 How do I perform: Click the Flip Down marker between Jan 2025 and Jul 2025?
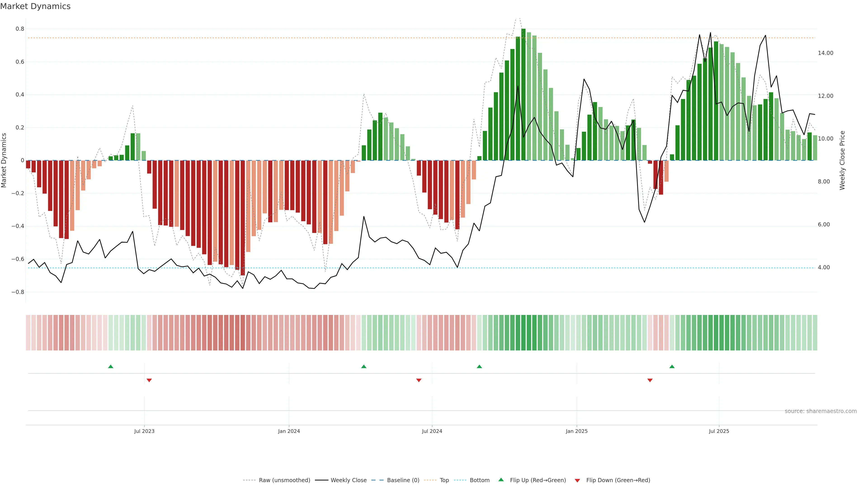[x=650, y=380]
